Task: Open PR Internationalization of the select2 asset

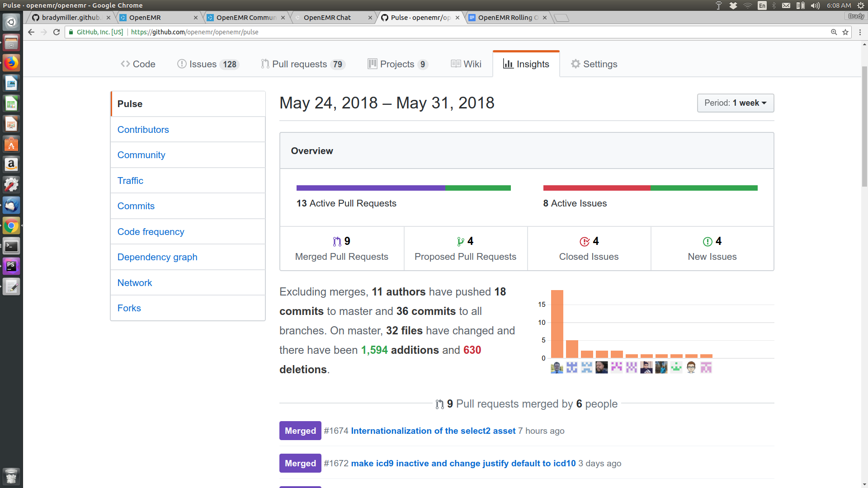Action: pyautogui.click(x=433, y=431)
